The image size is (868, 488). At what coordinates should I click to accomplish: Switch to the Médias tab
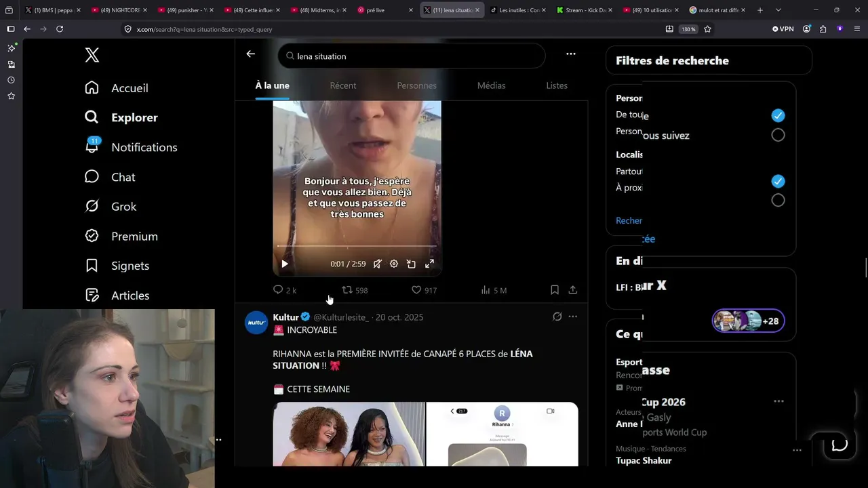click(492, 85)
